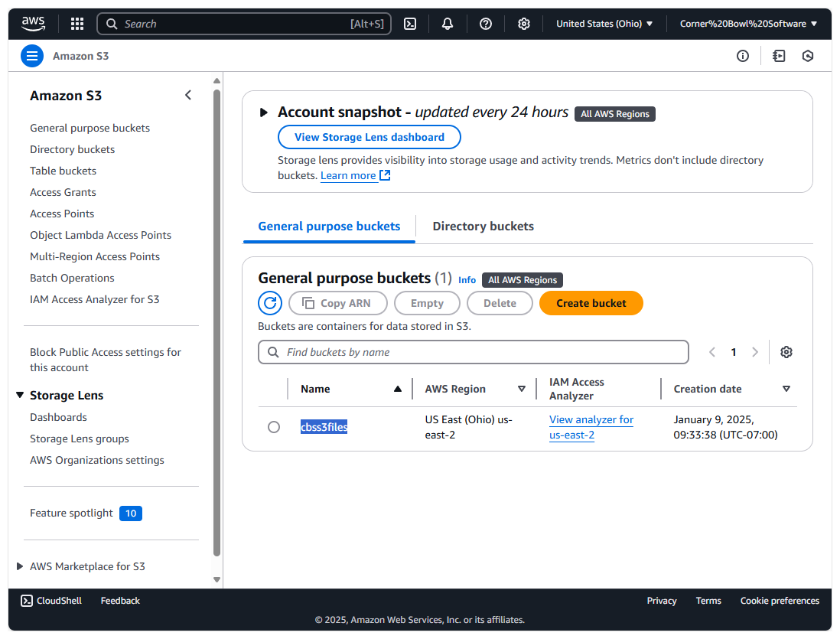Open the AWS services grid menu
This screenshot has width=840, height=639.
(77, 24)
